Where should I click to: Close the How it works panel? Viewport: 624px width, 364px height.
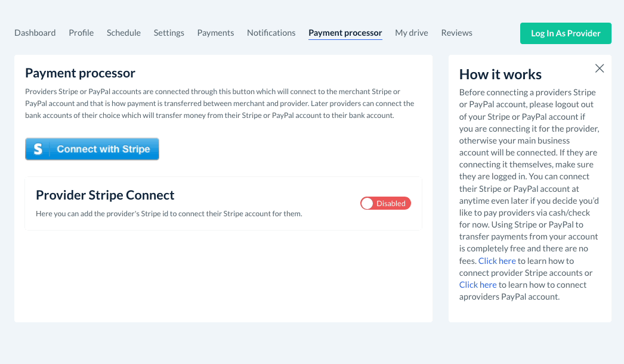point(600,69)
